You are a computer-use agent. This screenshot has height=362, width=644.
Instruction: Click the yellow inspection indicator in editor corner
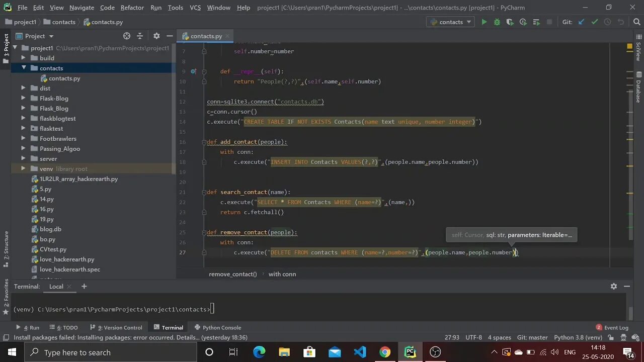[629, 47]
